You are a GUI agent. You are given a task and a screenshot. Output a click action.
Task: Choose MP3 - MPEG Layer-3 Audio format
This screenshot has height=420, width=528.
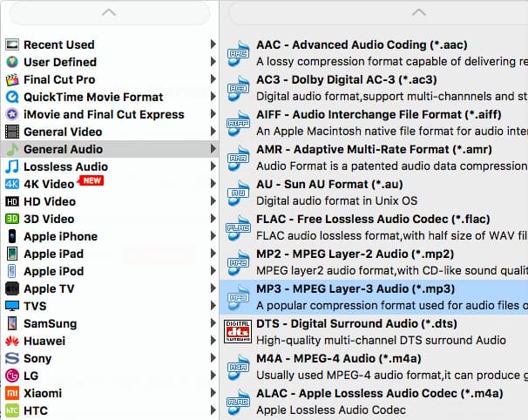(355, 288)
